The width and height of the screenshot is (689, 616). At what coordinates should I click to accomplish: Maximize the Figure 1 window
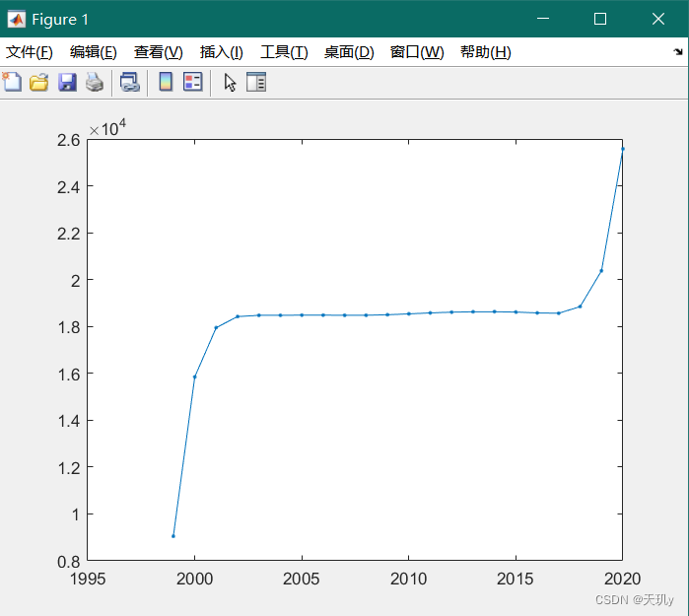600,19
